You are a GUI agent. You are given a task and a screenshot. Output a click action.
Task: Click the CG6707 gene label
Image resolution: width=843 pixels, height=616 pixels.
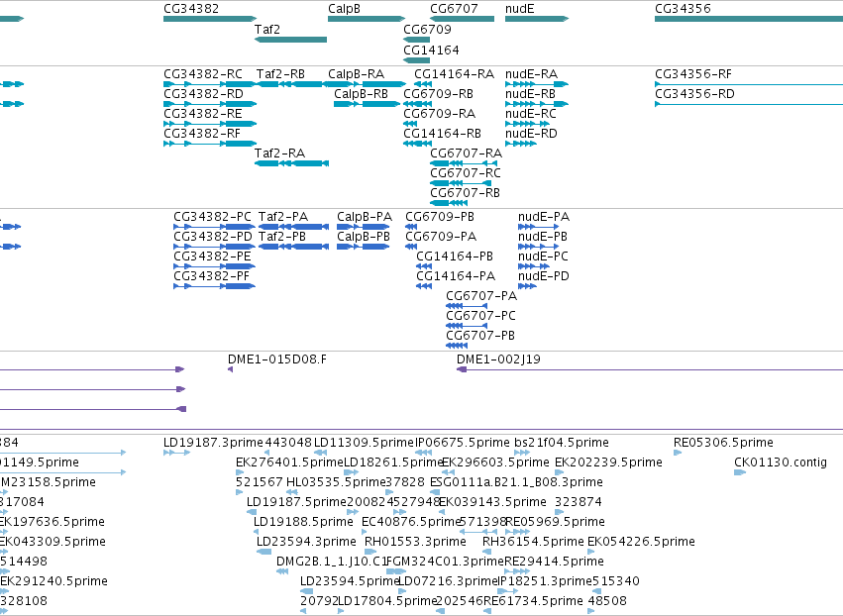454,9
